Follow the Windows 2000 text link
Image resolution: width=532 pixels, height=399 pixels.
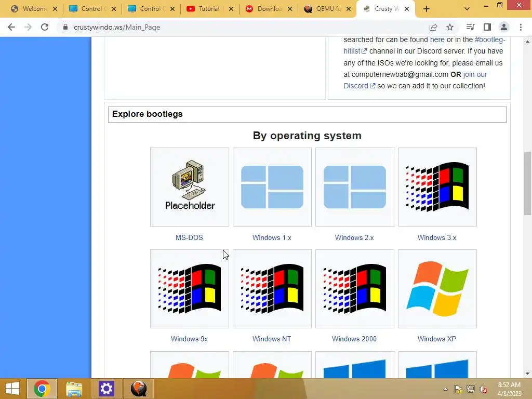[354, 339]
